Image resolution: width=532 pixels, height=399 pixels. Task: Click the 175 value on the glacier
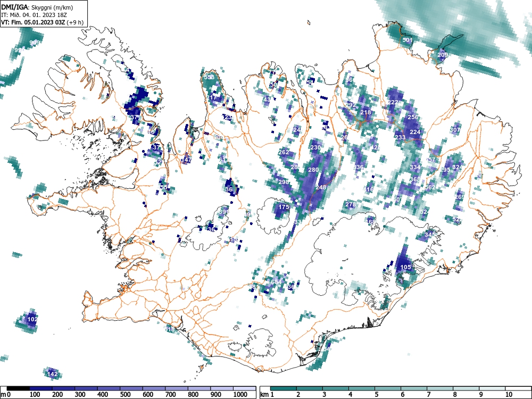pyautogui.click(x=284, y=207)
